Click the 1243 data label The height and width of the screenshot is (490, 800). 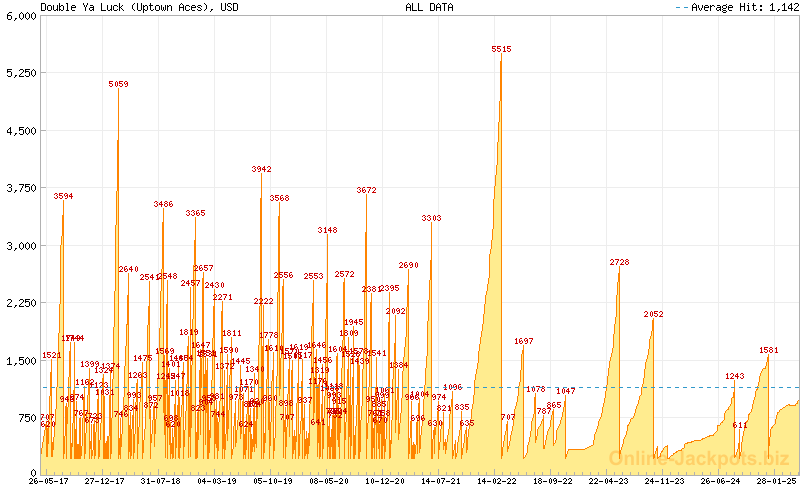[735, 376]
